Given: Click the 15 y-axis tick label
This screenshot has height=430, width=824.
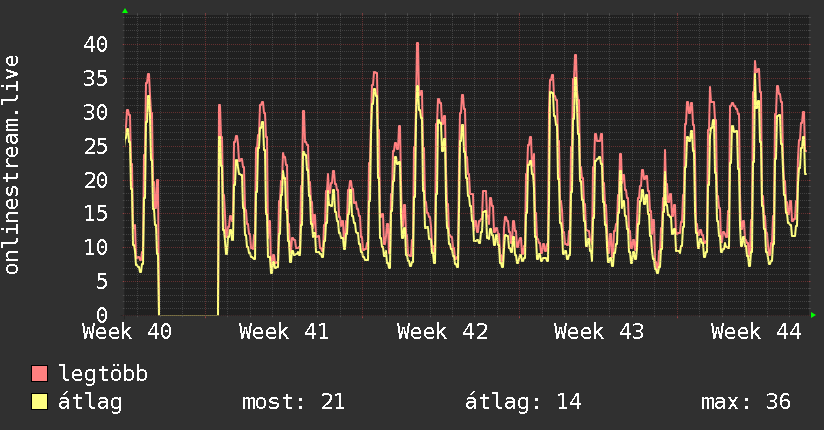Looking at the screenshot, I should (x=96, y=214).
